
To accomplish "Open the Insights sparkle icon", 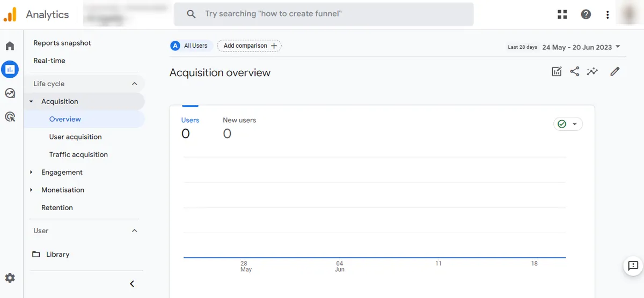I will point(592,71).
